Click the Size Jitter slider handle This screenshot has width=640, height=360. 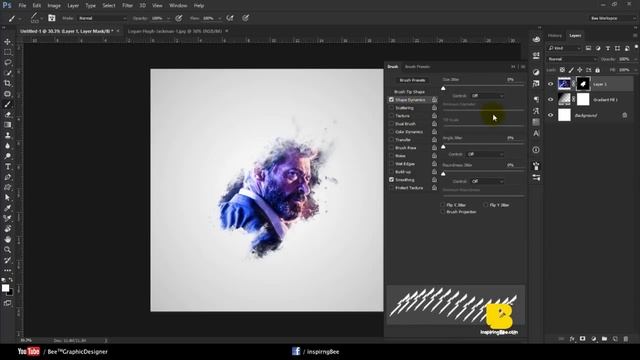point(443,88)
